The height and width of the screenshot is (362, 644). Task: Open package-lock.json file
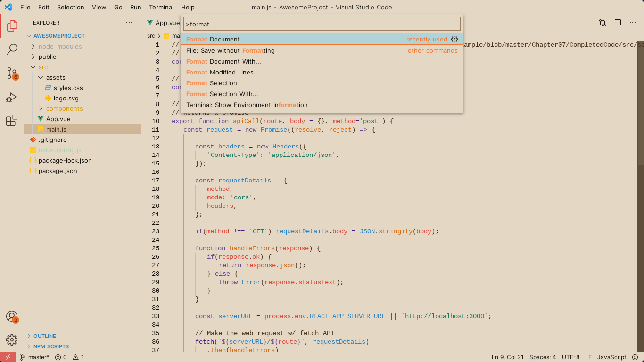click(x=65, y=160)
